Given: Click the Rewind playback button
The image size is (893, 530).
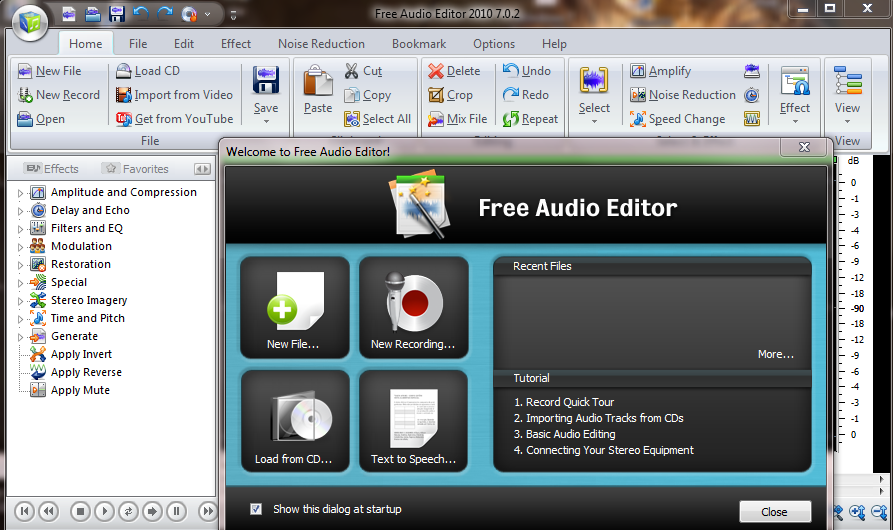Looking at the screenshot, I should click(x=49, y=511).
